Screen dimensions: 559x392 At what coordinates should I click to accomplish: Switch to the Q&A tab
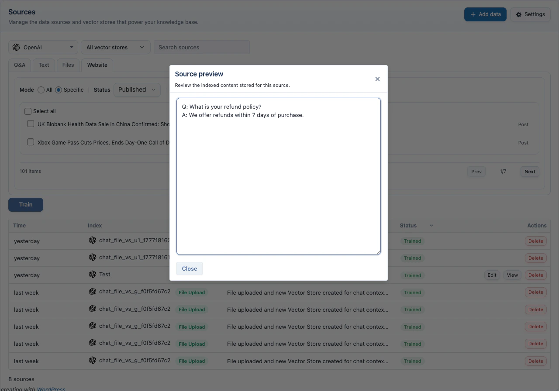coord(19,65)
